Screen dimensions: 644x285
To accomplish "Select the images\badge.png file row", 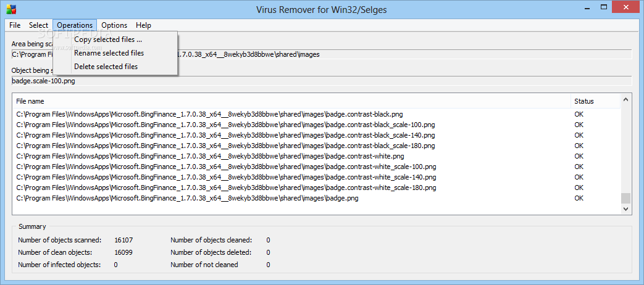I will click(316, 198).
